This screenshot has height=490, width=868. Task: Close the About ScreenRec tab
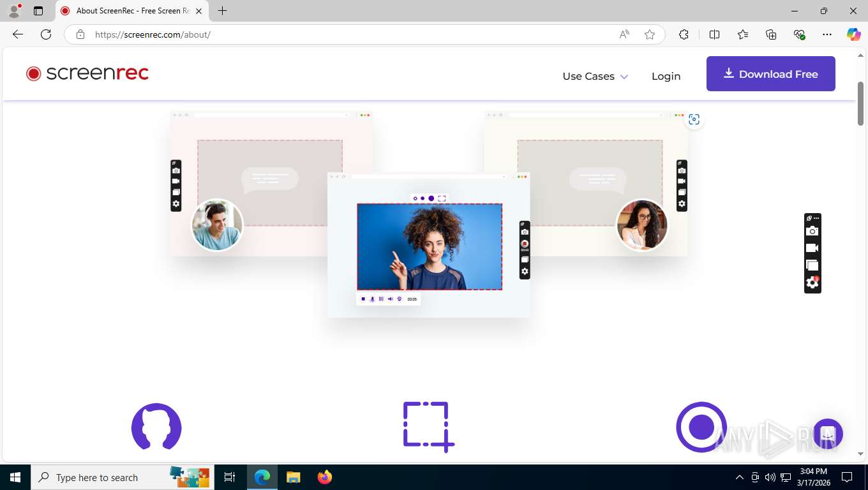click(199, 11)
